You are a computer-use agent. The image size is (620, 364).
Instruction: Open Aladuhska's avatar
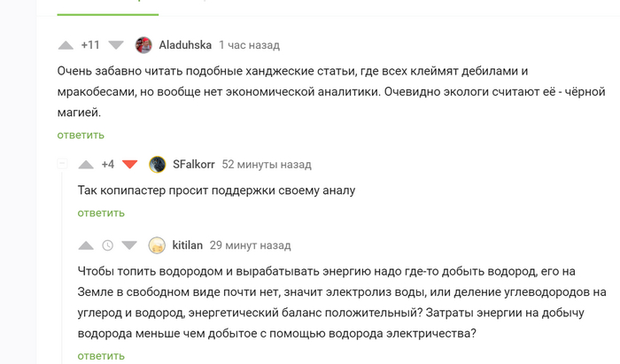pyautogui.click(x=144, y=45)
